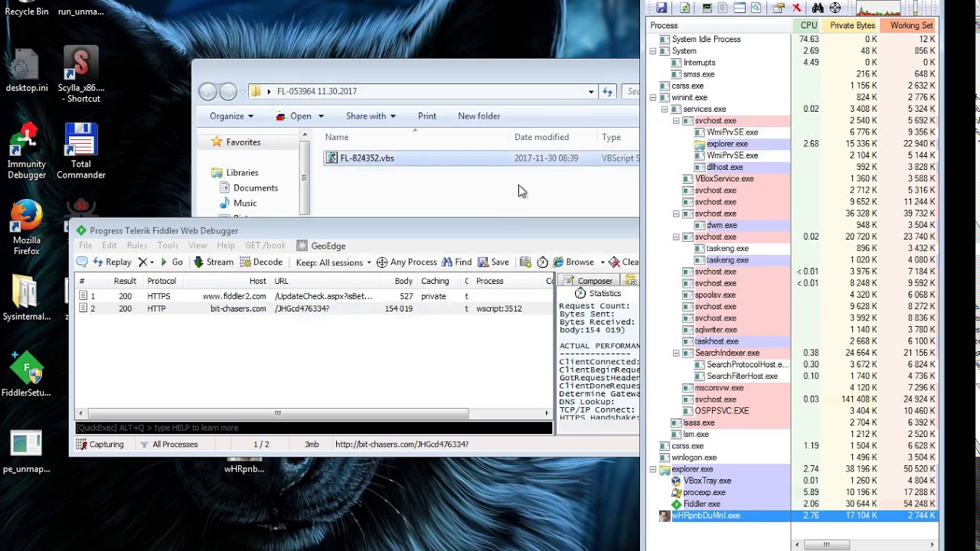This screenshot has height=551, width=980.
Task: Click Fiddler QuickExec command input box
Action: pyautogui.click(x=313, y=428)
